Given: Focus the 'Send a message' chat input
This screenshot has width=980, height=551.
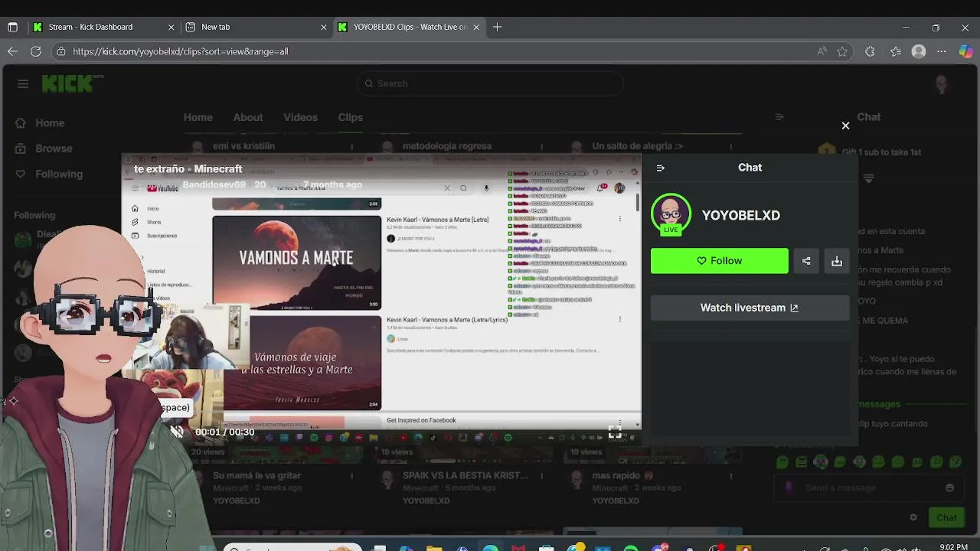Looking at the screenshot, I should (x=869, y=487).
